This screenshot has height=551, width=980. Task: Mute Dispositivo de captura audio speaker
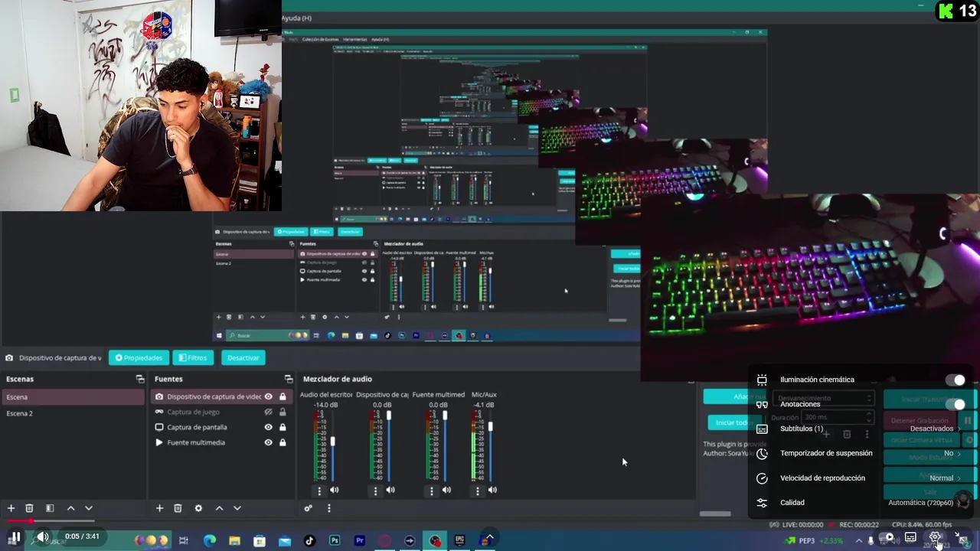pyautogui.click(x=390, y=490)
